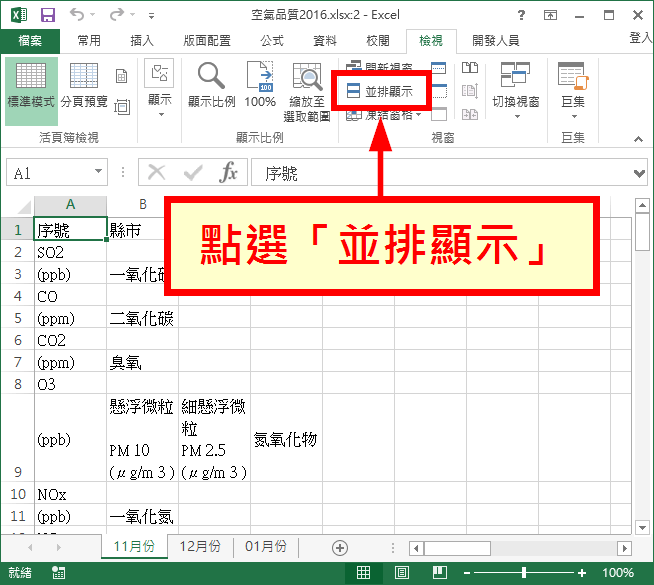Select row 5 header
Image resolution: width=654 pixels, height=585 pixels.
point(18,318)
